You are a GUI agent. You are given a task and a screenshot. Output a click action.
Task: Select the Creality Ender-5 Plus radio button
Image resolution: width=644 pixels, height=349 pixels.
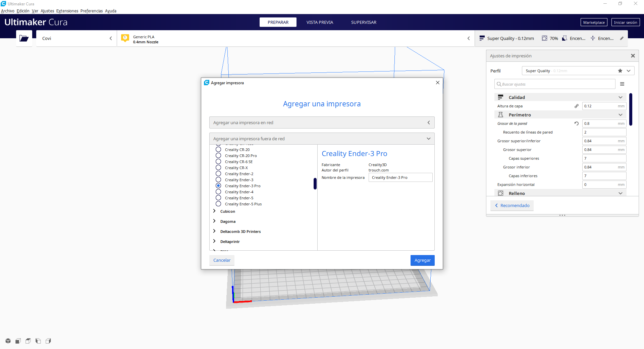click(218, 204)
